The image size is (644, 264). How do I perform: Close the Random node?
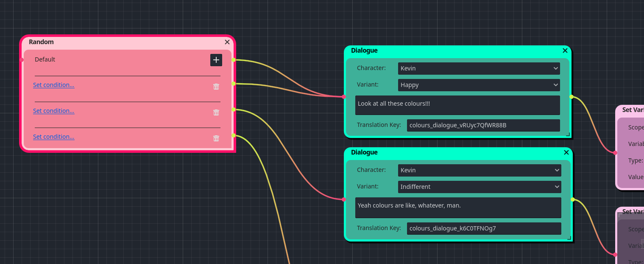tap(227, 42)
